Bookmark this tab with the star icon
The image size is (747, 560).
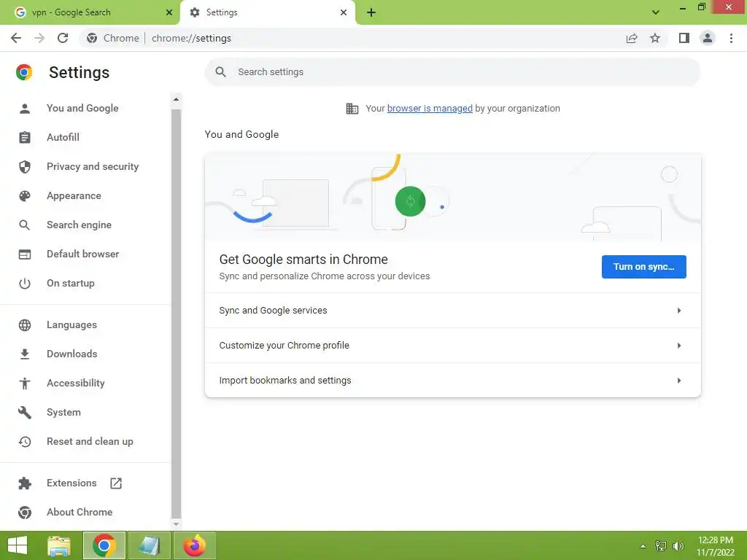pyautogui.click(x=655, y=38)
